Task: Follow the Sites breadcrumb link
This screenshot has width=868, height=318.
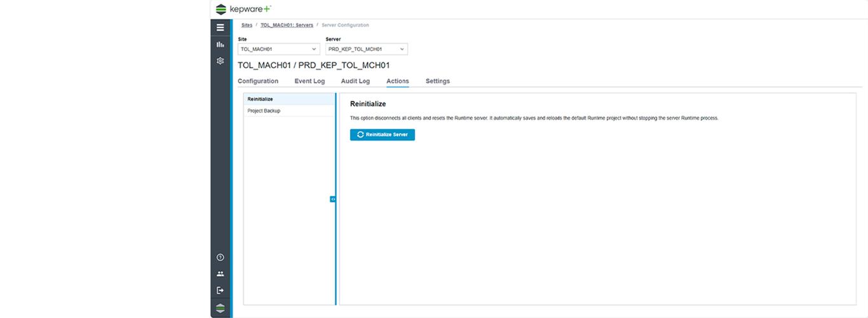Action: 247,25
